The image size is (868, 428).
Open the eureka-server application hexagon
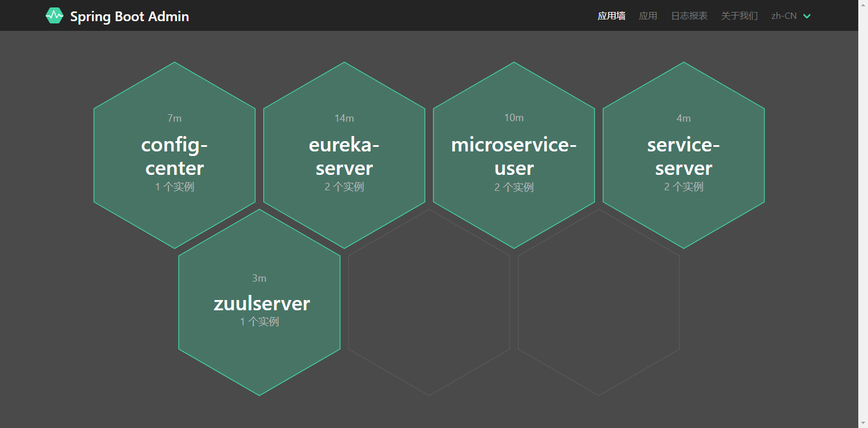pyautogui.click(x=344, y=155)
